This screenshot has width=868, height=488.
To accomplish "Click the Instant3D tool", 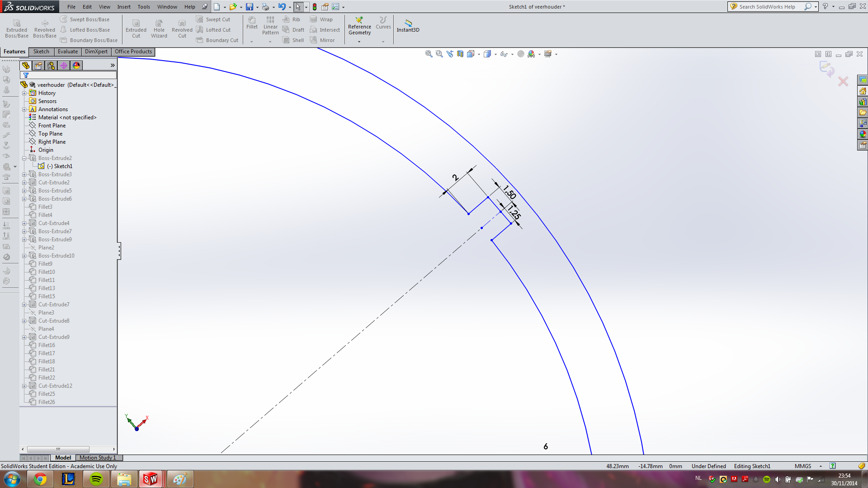I will point(408,26).
